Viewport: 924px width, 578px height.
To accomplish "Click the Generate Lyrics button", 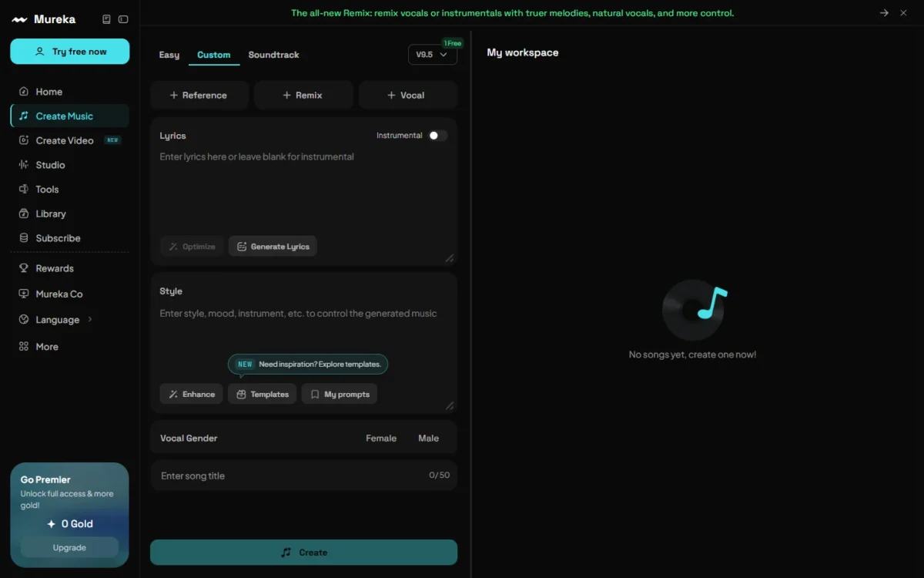I will coord(273,247).
